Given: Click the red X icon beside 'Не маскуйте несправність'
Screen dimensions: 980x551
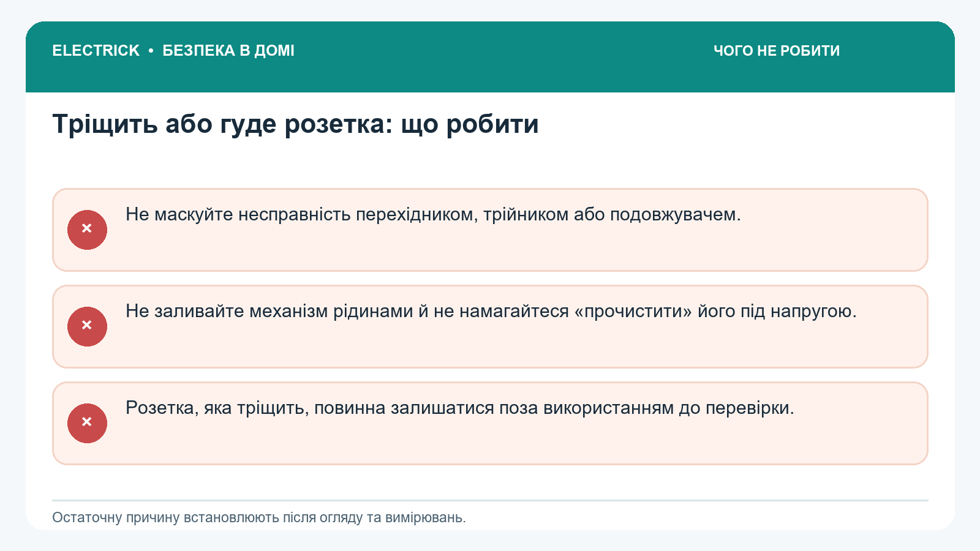Looking at the screenshot, I should (x=87, y=230).
